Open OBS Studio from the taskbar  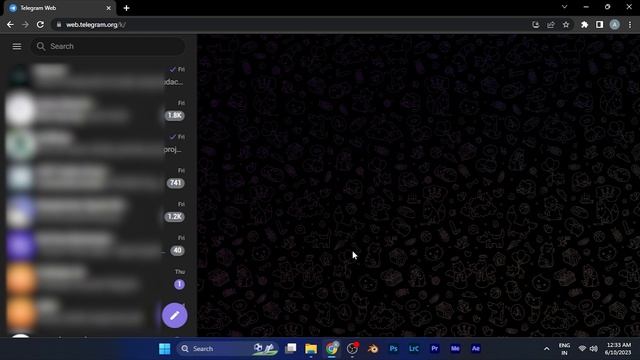pos(352,349)
